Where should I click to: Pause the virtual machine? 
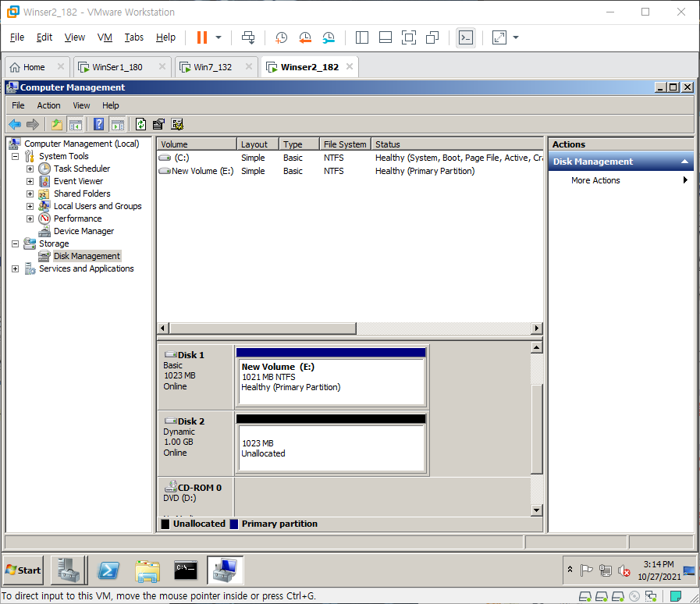[202, 37]
